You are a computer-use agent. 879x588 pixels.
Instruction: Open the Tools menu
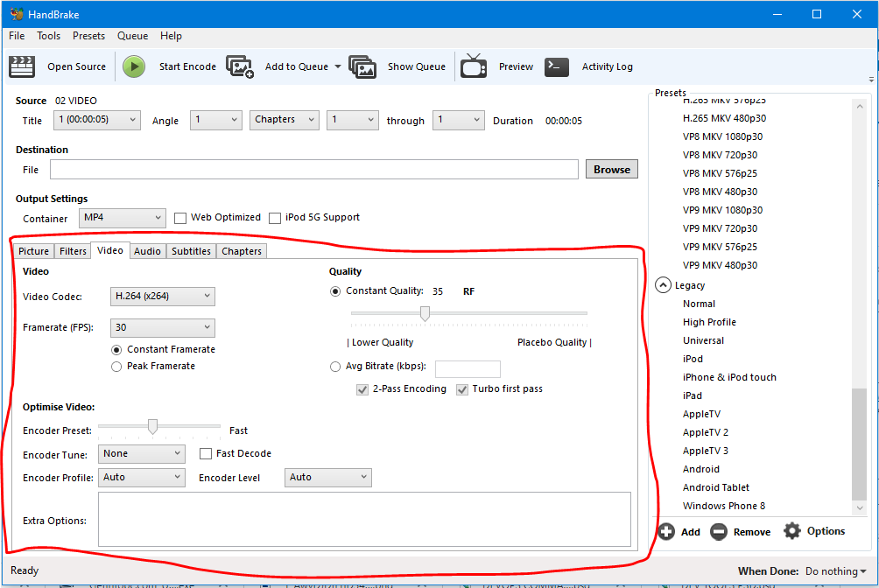(x=49, y=36)
